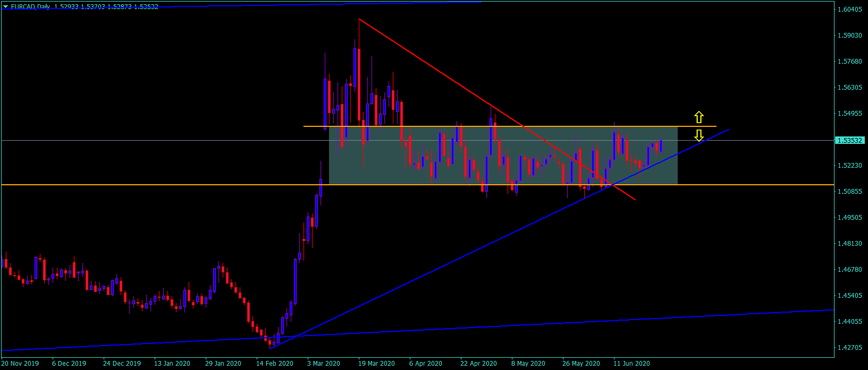This screenshot has height=370, width=868.
Task: Click the 14 Feb 2020 date label
Action: [275, 364]
